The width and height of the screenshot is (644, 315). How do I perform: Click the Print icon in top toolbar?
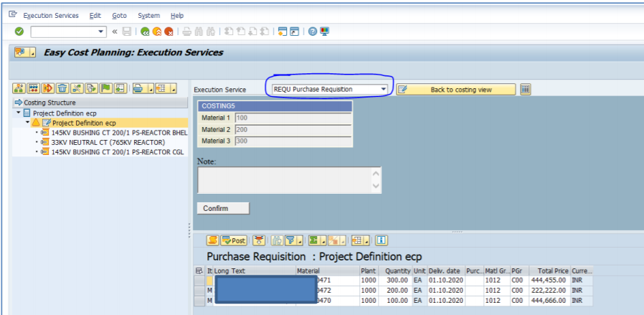coord(187,31)
